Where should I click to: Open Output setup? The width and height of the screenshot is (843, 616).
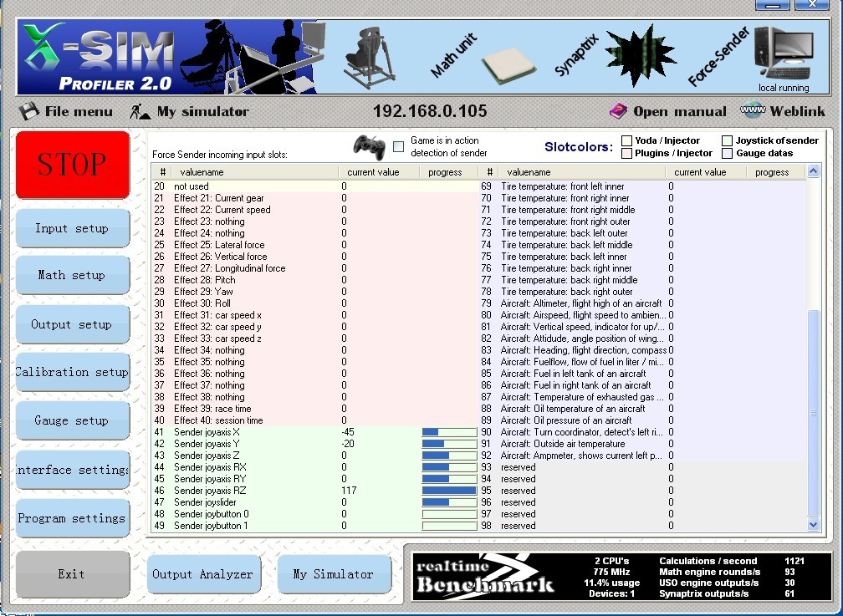(x=73, y=324)
